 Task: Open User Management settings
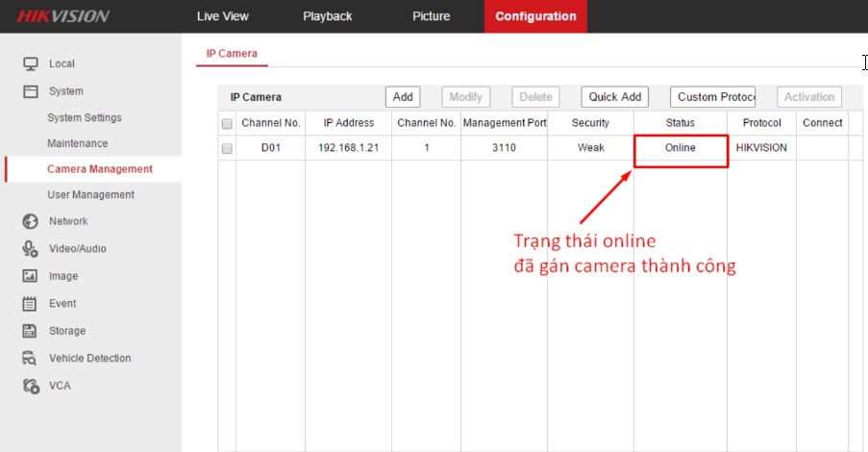coord(90,195)
